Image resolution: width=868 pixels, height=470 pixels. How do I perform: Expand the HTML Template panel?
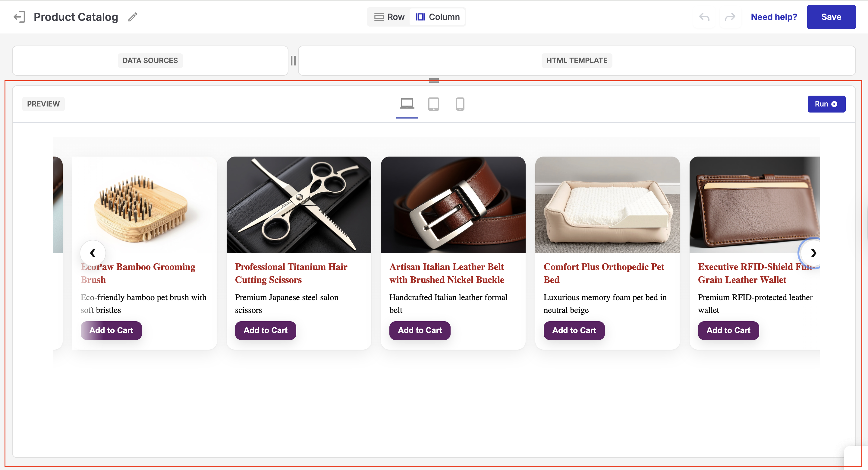tap(577, 61)
